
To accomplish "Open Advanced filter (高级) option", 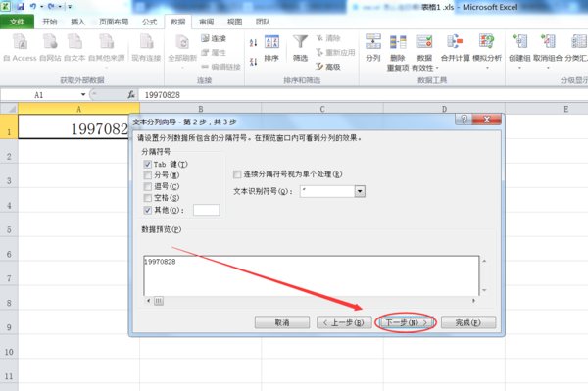I will pos(328,67).
